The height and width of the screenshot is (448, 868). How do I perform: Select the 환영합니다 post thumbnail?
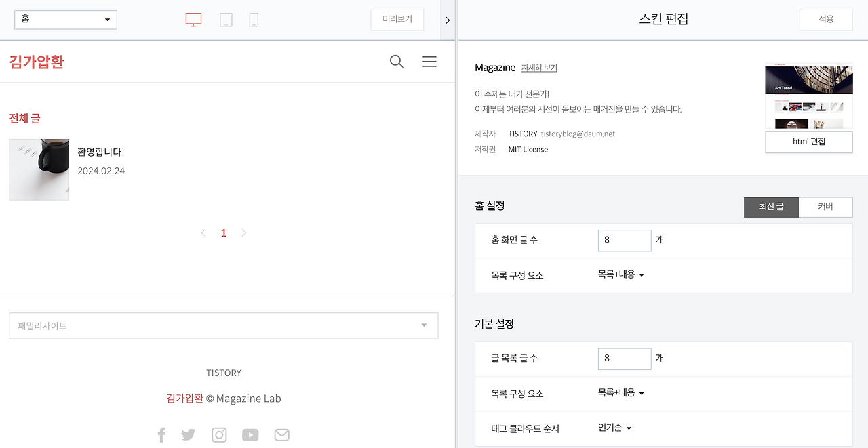click(39, 169)
